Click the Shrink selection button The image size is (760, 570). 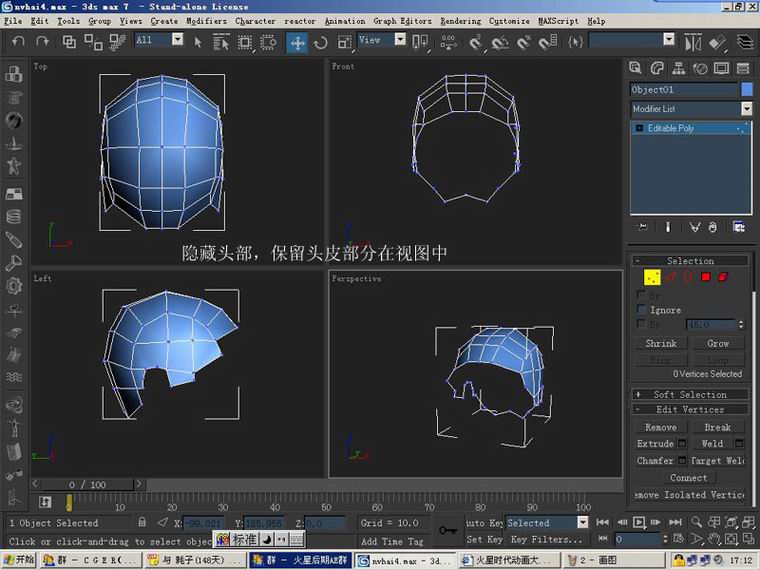pos(661,343)
